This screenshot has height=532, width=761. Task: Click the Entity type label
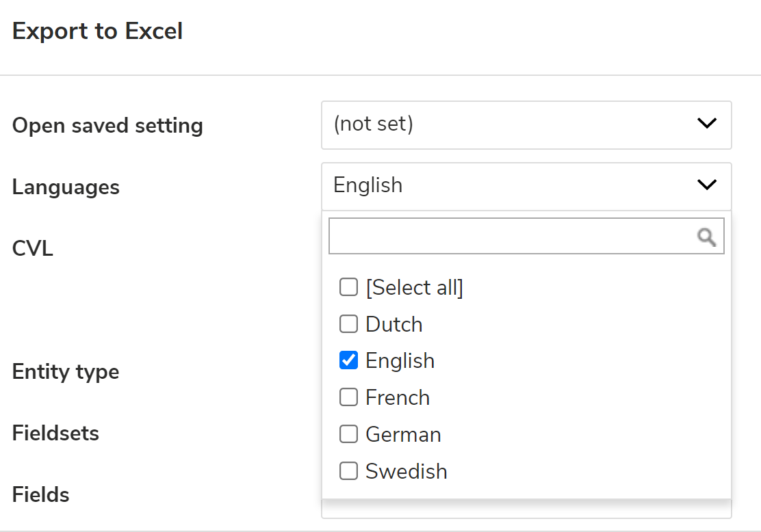[x=66, y=372]
